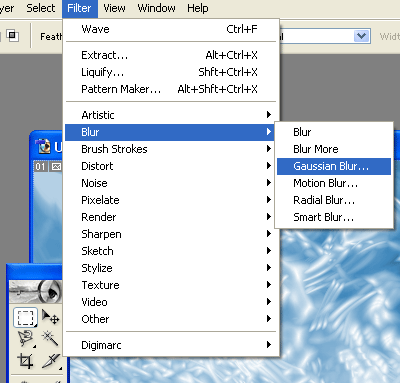This screenshot has height=383, width=400.
Task: Apply the Blur More filter
Action: tap(334, 149)
